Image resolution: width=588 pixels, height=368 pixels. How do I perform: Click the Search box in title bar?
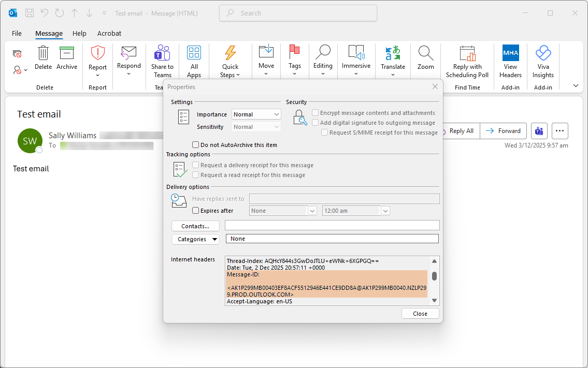click(x=298, y=13)
